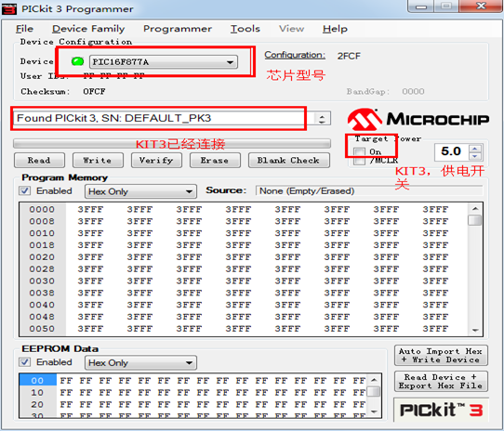Enable Target Power On checkbox
504x431 pixels.
(359, 151)
